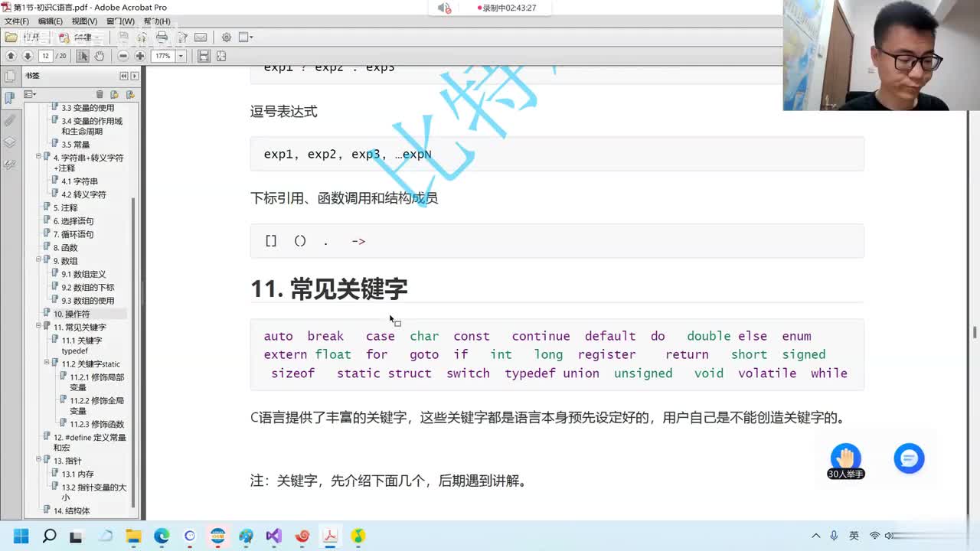
Task: Open the 窗口(W) menu
Action: (120, 21)
